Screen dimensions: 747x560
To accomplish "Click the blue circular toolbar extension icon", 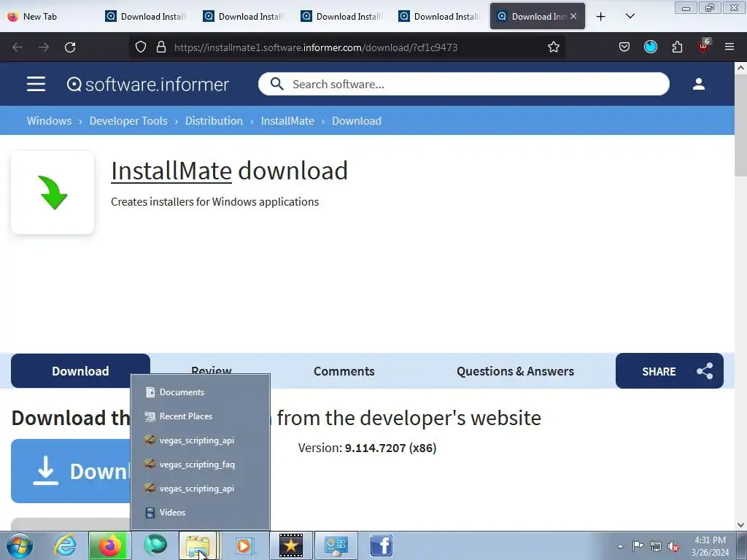I will 650,47.
